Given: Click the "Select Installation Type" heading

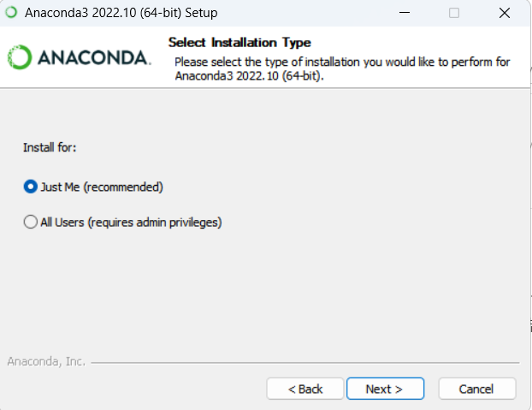Looking at the screenshot, I should [x=239, y=42].
